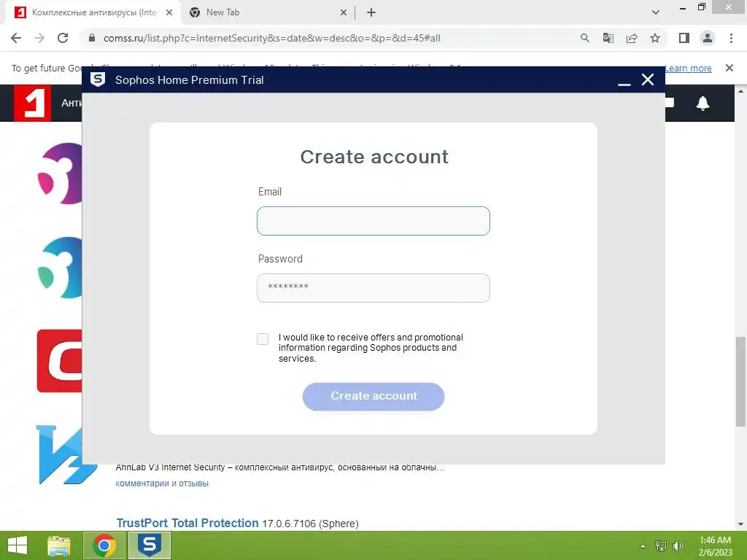Click the Sophos shield logo in title bar
The width and height of the screenshot is (747, 560).
coord(98,79)
